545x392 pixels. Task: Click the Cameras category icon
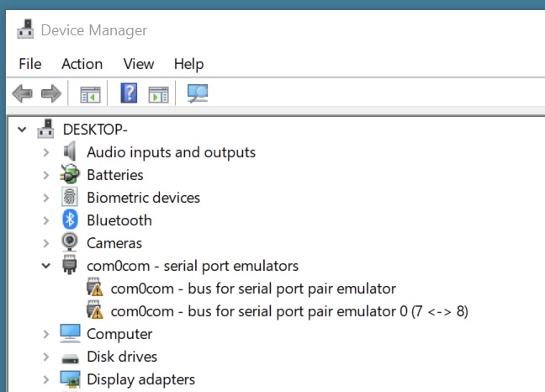[71, 243]
